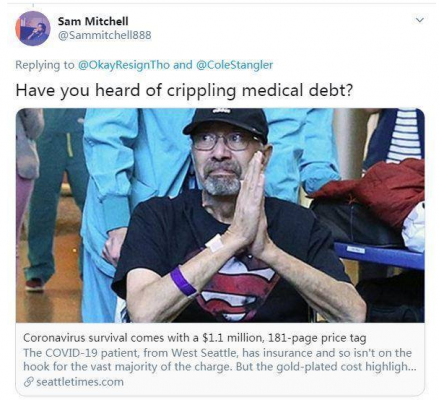This screenshot has width=439, height=400.
Task: Click the headline "Coronavirus survival comes with..."
Action: click(x=195, y=338)
